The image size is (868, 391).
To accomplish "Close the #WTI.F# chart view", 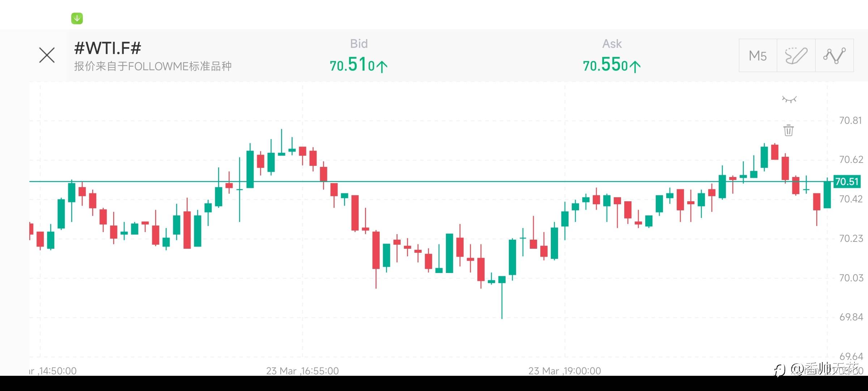I will pos(47,55).
